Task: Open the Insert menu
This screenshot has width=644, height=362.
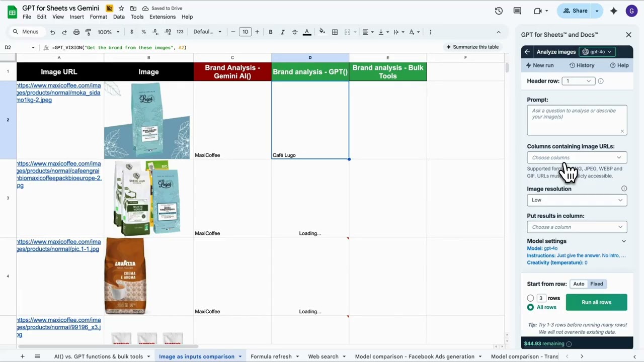Action: (77, 17)
